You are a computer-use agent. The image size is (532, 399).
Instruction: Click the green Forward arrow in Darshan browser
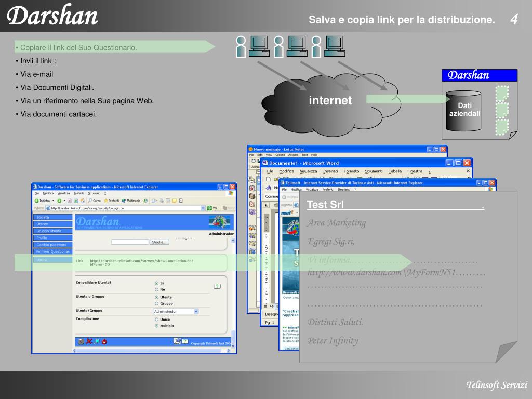59,201
